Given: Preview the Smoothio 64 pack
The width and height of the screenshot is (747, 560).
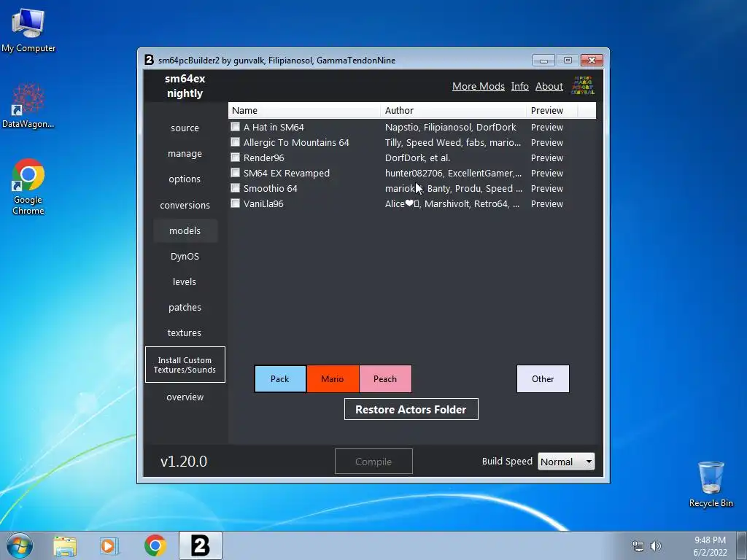Looking at the screenshot, I should [x=547, y=188].
